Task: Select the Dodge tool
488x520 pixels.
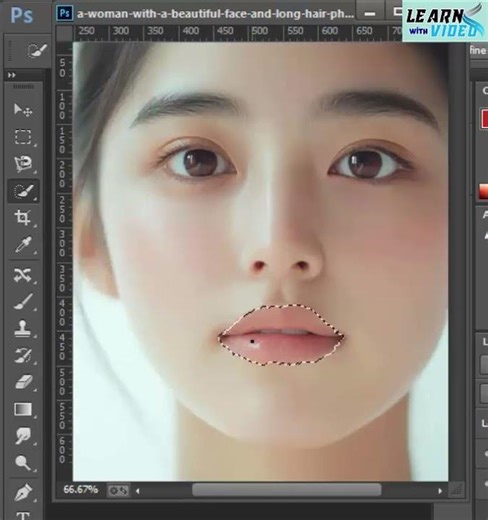Action: pos(23,462)
